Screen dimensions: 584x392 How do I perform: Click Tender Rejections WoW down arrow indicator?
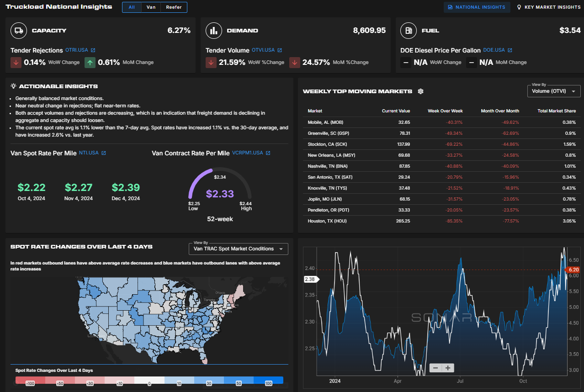coord(16,63)
